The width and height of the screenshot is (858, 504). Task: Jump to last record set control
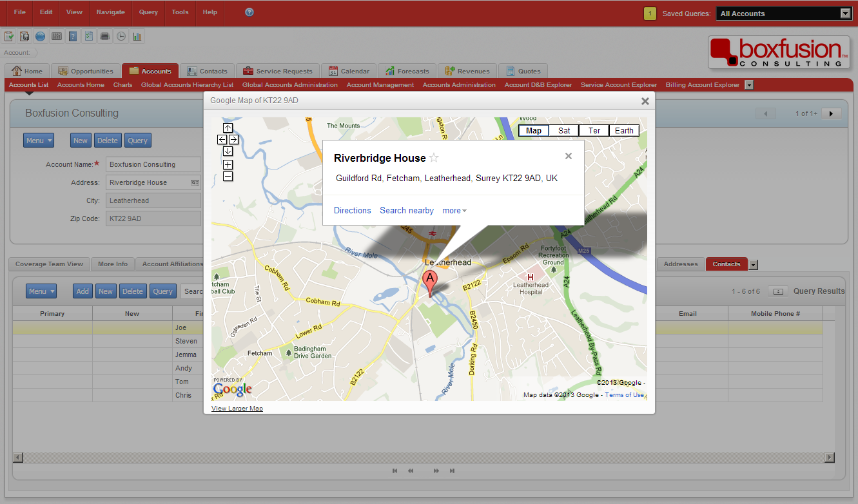(452, 471)
